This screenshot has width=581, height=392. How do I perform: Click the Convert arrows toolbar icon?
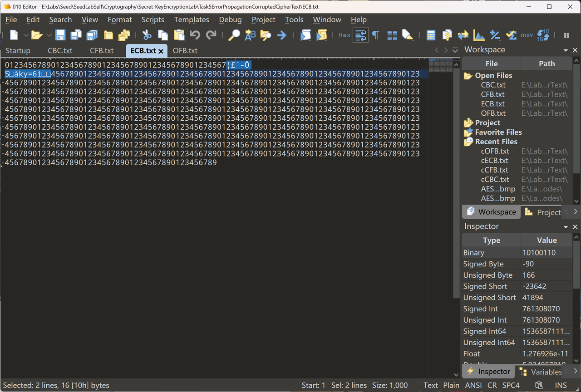[x=463, y=35]
